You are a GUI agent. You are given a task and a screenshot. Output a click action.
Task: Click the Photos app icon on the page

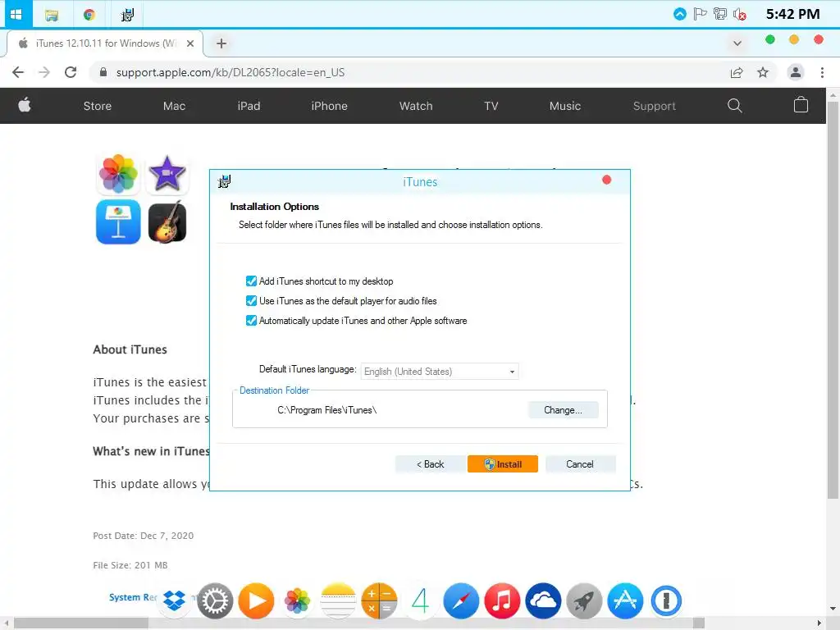click(118, 174)
